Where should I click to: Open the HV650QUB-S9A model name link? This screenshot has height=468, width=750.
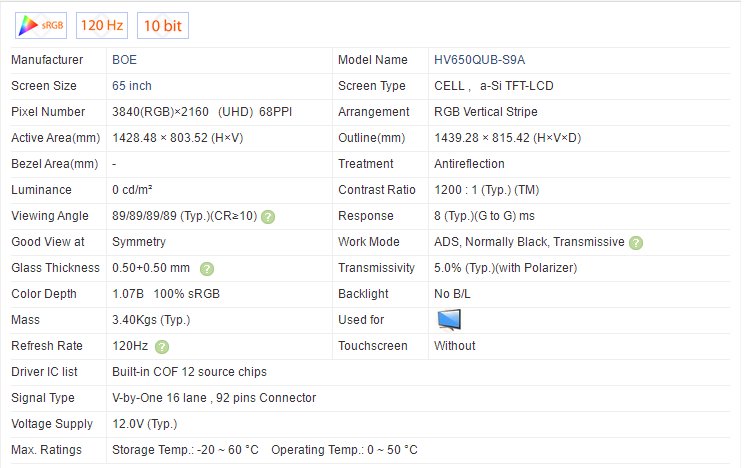pos(479,60)
